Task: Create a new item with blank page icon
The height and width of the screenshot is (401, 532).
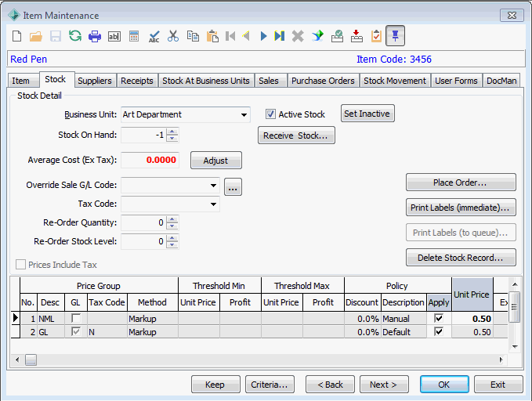Action: point(17,35)
